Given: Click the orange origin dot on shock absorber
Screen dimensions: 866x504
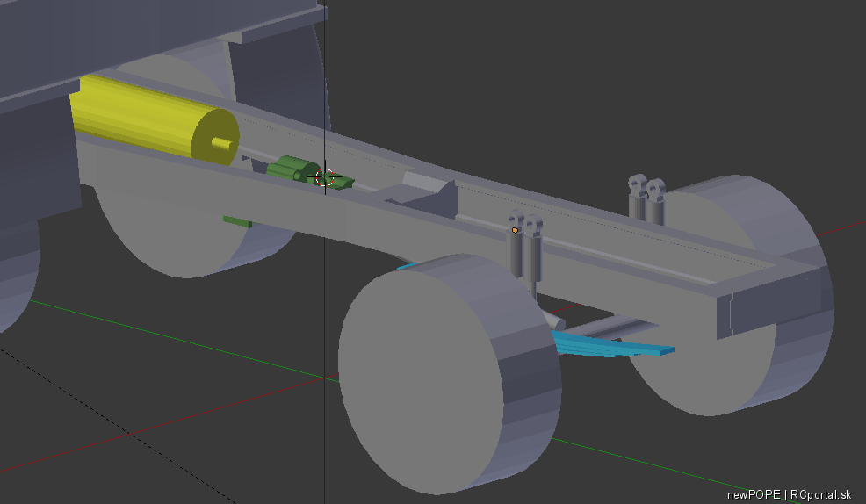Looking at the screenshot, I should (515, 230).
